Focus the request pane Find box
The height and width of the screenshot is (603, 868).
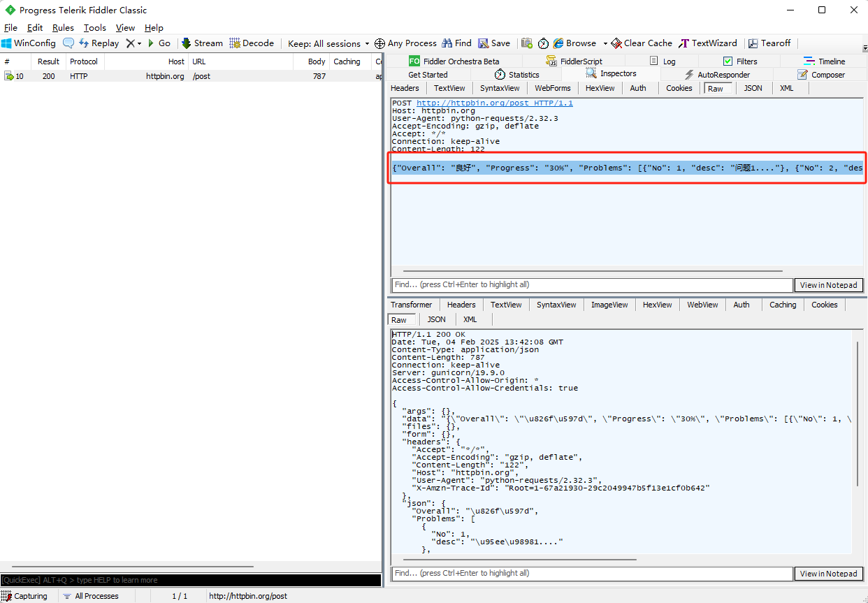[x=592, y=285]
